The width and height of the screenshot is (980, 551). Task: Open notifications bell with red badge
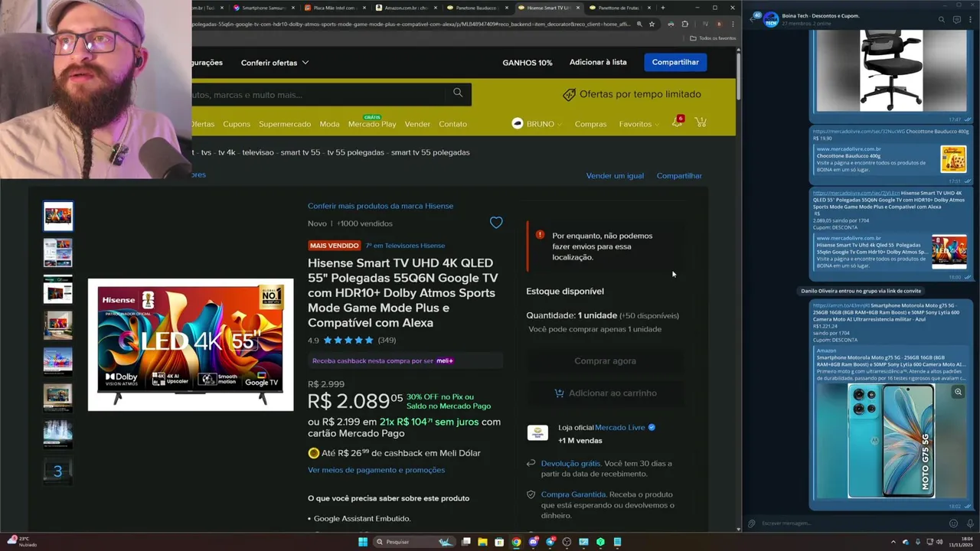tap(678, 122)
